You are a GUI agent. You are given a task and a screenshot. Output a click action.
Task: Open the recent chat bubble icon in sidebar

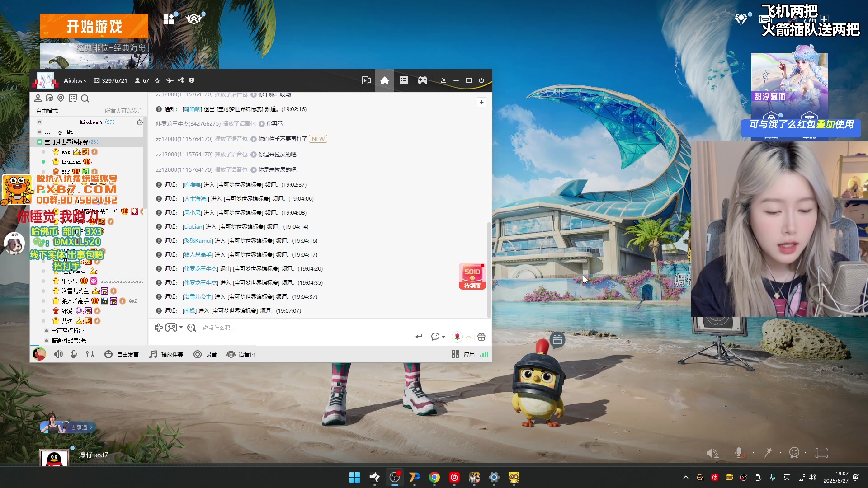pos(50,98)
